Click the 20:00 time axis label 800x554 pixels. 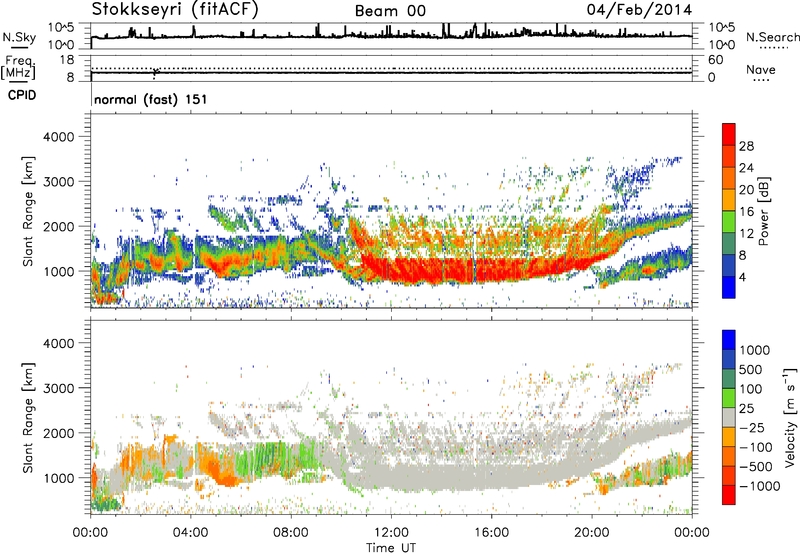coord(592,533)
